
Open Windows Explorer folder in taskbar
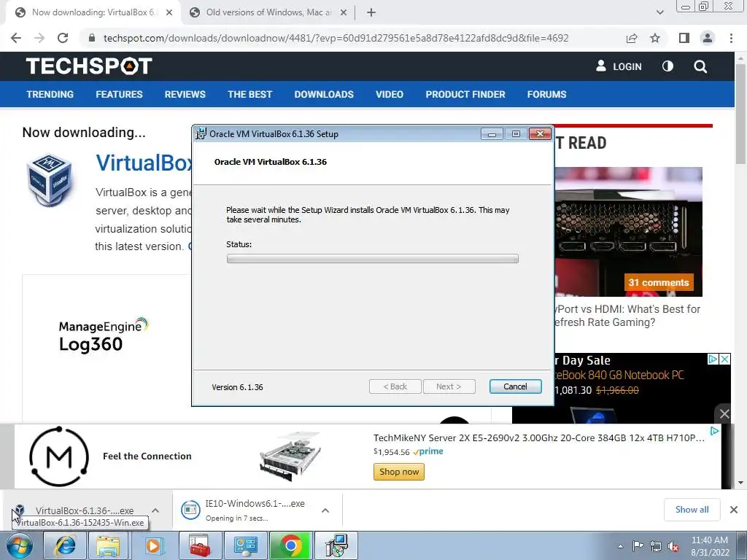[108, 545]
